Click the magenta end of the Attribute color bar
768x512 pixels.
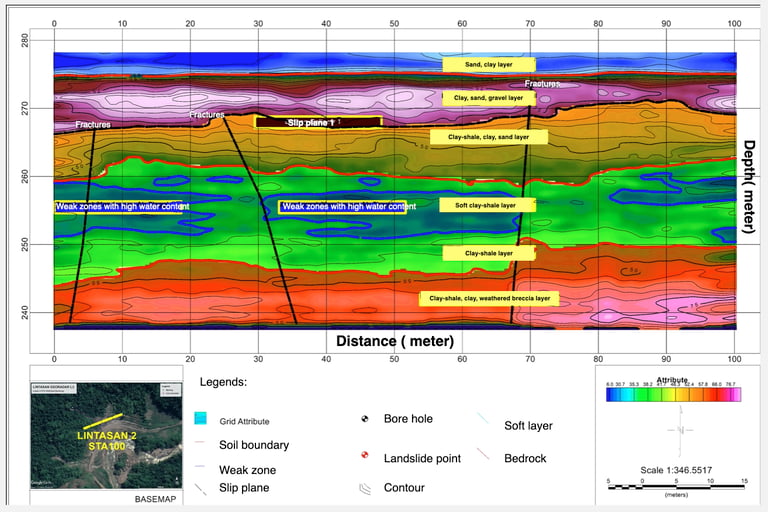[736, 394]
